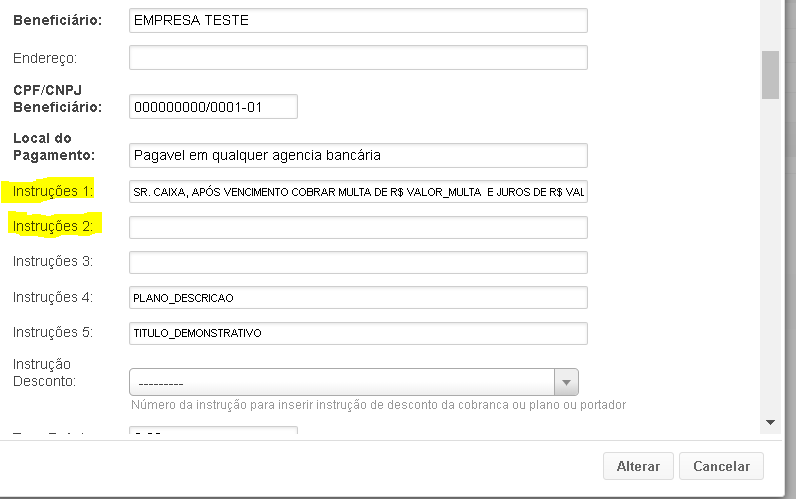Open the Instrução Desconto dropdown arrow

[567, 382]
